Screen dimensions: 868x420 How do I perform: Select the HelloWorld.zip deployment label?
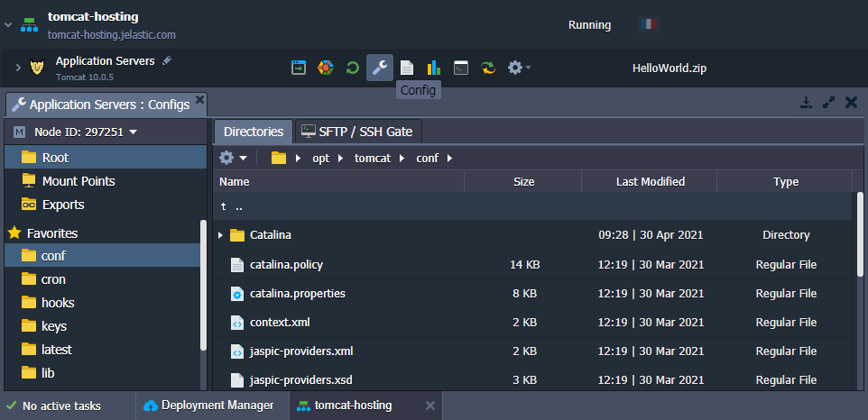point(669,68)
